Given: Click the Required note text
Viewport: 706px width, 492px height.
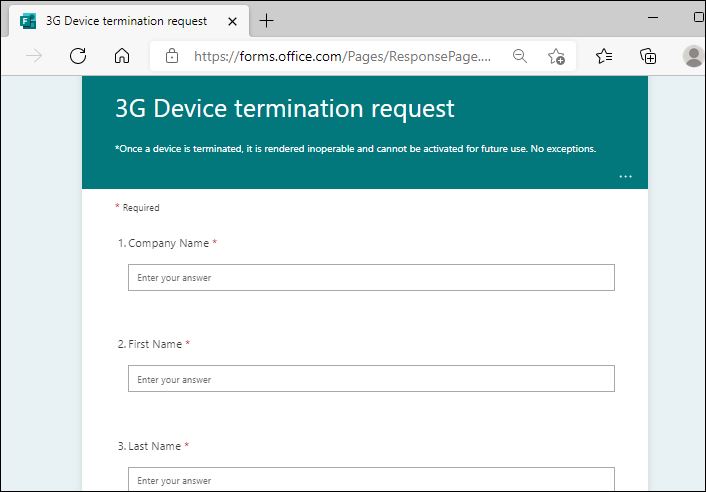Looking at the screenshot, I should 137,208.
